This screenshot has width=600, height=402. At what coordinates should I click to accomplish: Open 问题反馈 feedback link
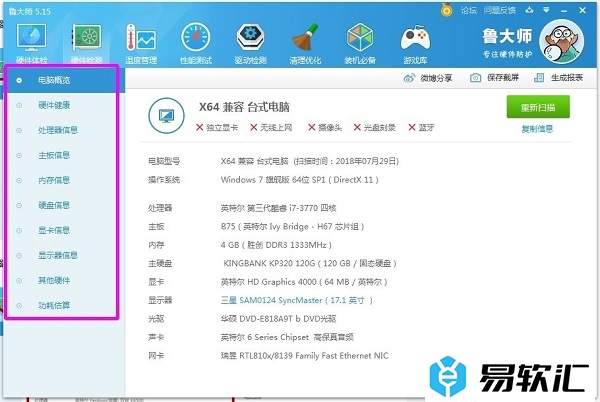click(x=500, y=10)
